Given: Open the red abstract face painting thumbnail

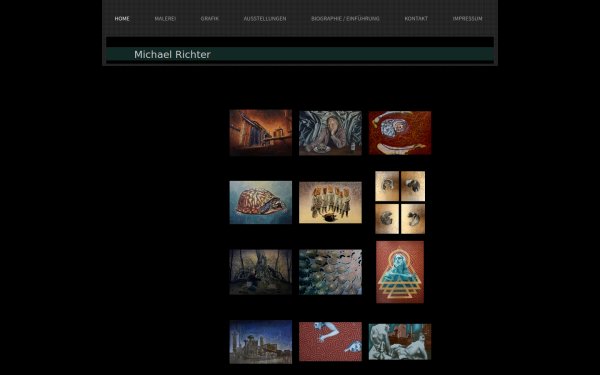Looking at the screenshot, I should pyautogui.click(x=400, y=133).
